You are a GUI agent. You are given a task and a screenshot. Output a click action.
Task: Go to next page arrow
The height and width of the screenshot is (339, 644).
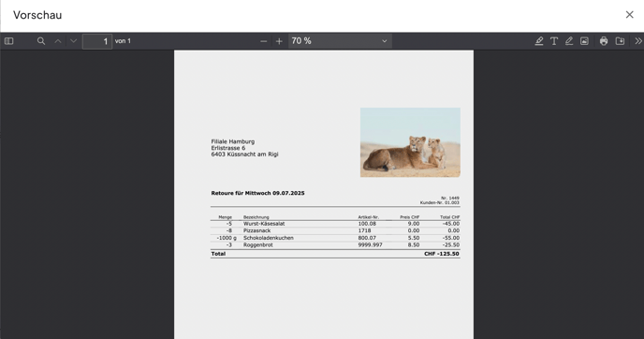tap(74, 41)
